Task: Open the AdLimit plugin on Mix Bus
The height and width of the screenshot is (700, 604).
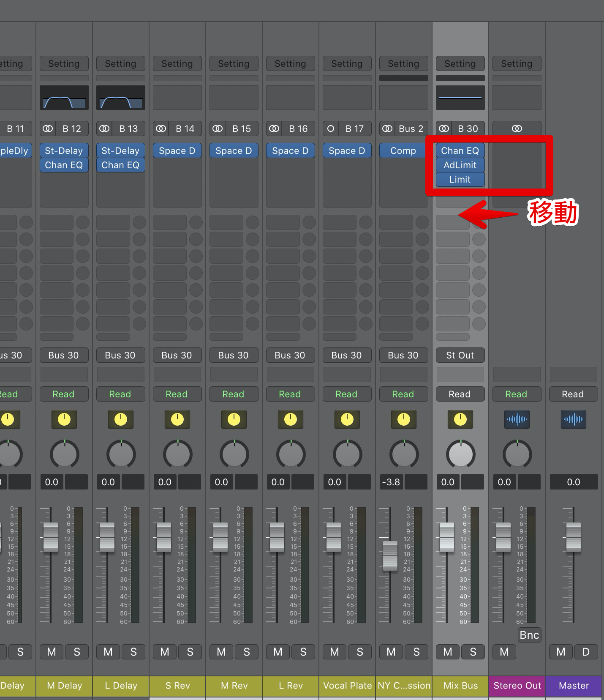Action: [460, 165]
